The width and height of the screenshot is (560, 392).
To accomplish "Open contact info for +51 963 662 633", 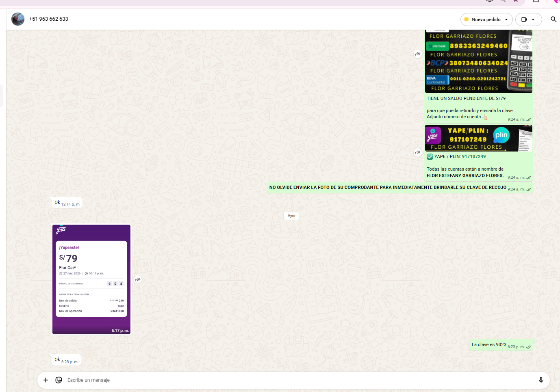I will coord(49,19).
